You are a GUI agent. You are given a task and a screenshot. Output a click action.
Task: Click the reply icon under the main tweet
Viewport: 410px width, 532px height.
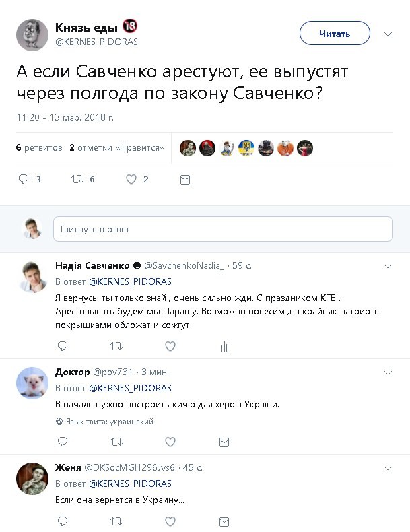point(24,179)
